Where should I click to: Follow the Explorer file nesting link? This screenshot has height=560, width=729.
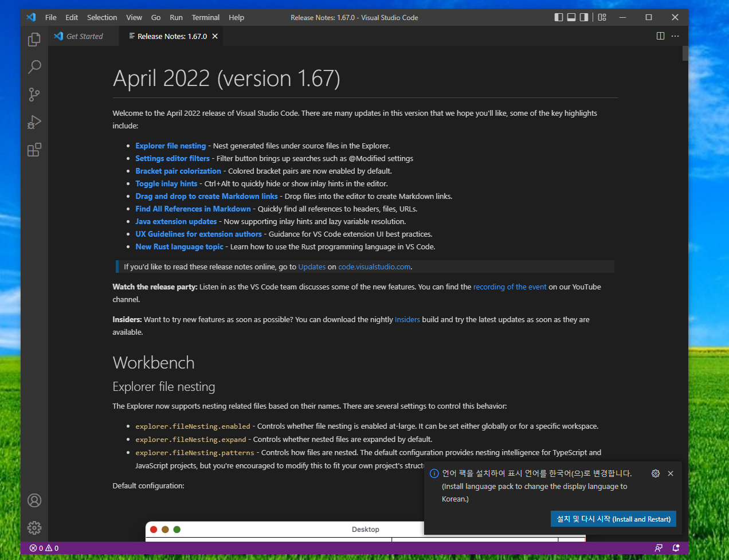click(x=170, y=146)
